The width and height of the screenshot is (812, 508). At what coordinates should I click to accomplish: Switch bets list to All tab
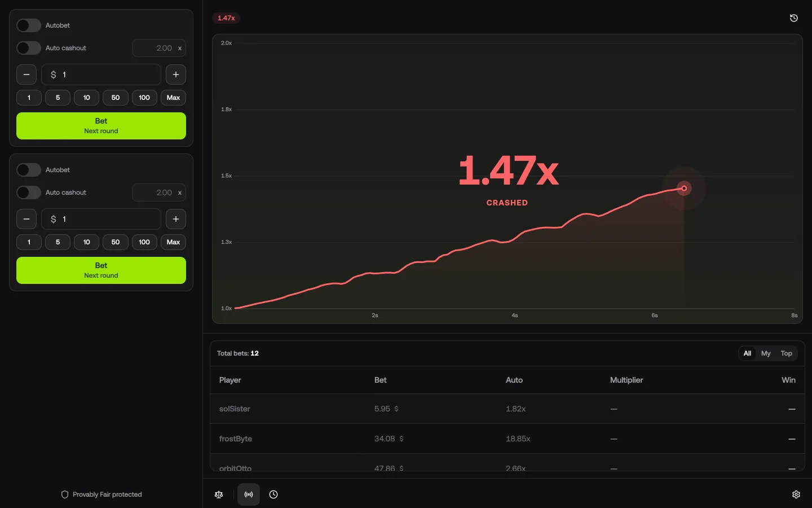[x=747, y=353]
